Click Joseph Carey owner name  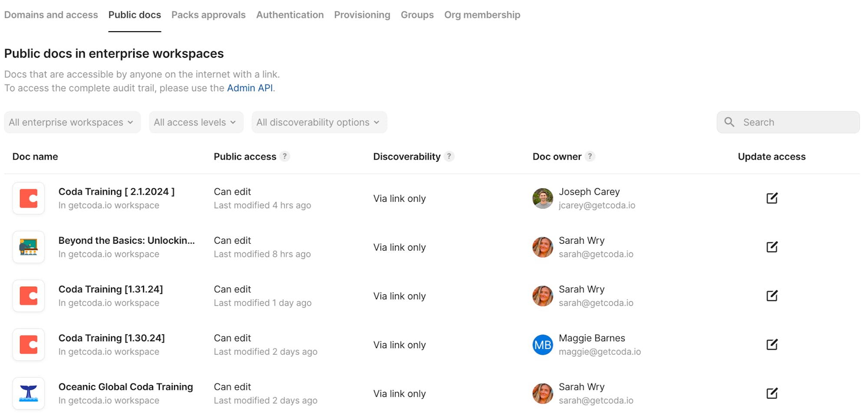(589, 192)
